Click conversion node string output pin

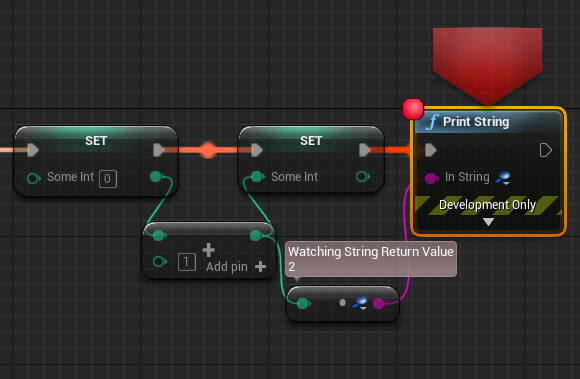[380, 304]
